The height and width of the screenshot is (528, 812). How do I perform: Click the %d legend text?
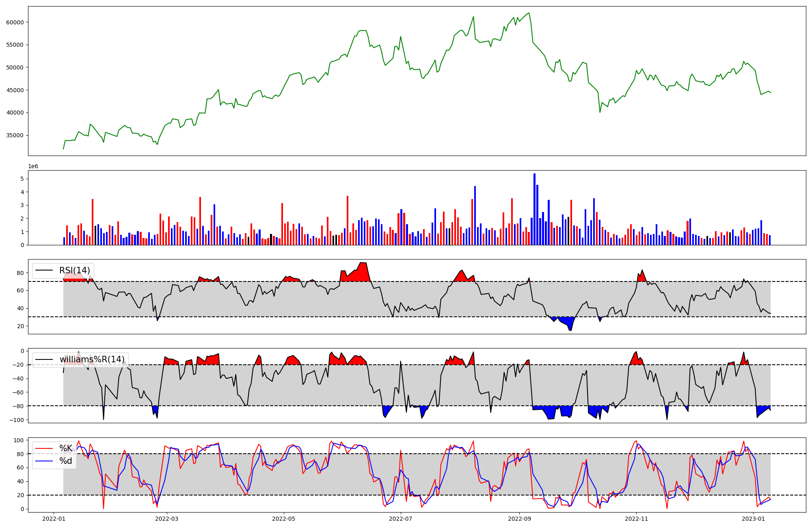coord(66,461)
